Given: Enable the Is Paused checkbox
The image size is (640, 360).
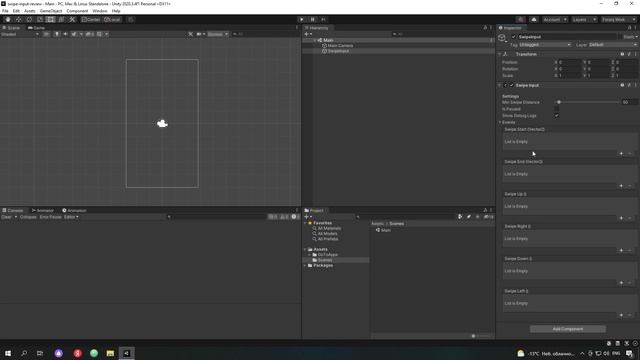Looking at the screenshot, I should click(556, 109).
